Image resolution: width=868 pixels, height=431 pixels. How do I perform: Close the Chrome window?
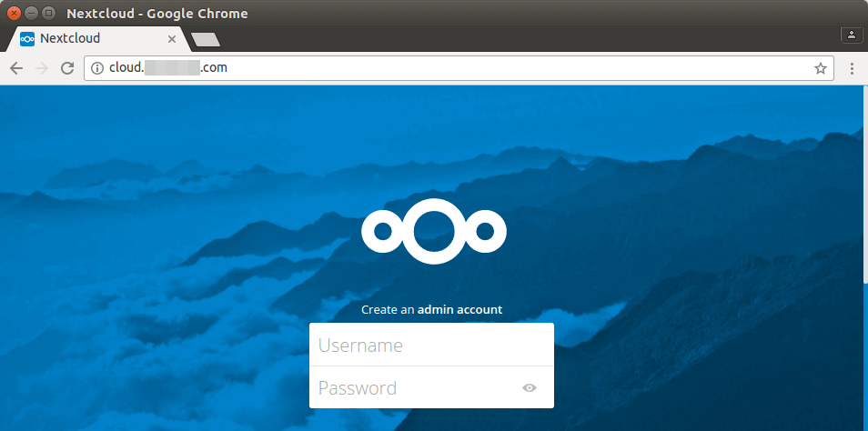15,12
